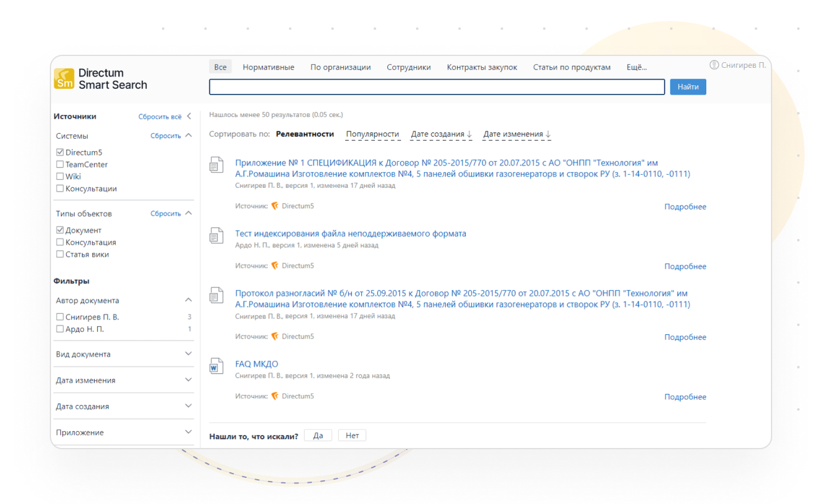Screen dimensions: 822x504
Task: Enable the Wiki system checkbox
Action: point(60,176)
